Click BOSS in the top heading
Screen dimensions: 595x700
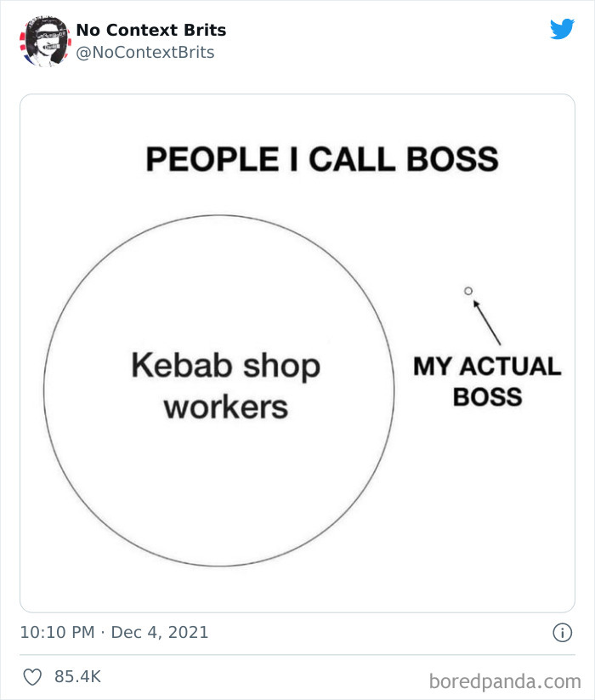tap(451, 159)
